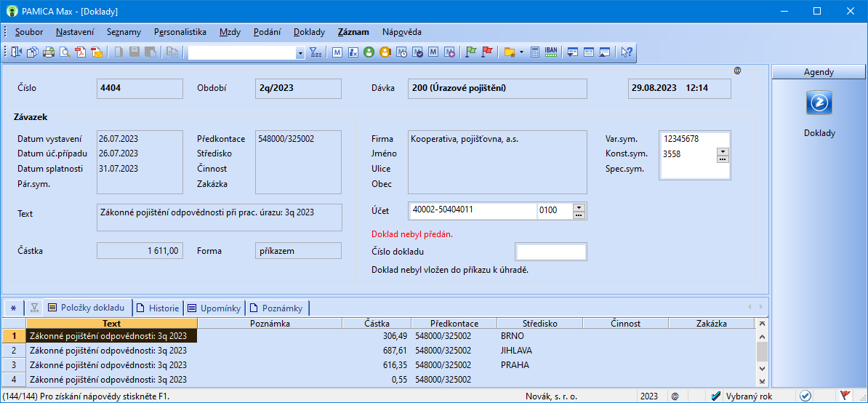Click the blue M icon after filter
The width and height of the screenshot is (868, 403).
pyautogui.click(x=337, y=52)
